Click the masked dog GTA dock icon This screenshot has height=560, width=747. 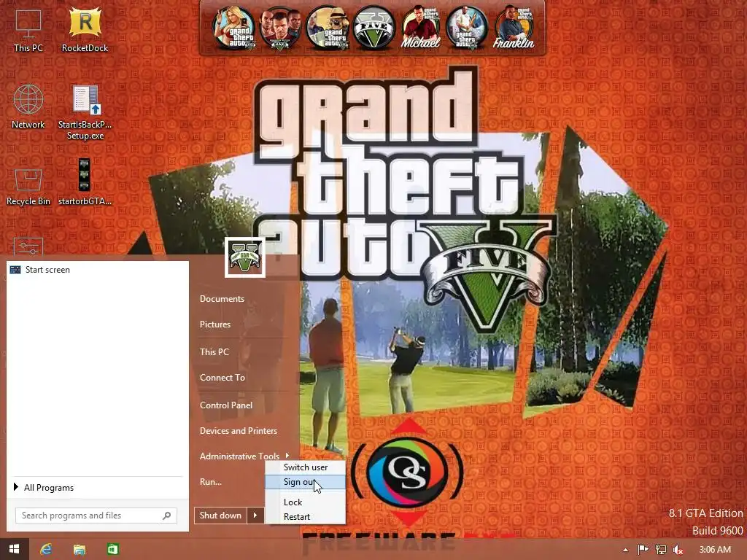(327, 28)
